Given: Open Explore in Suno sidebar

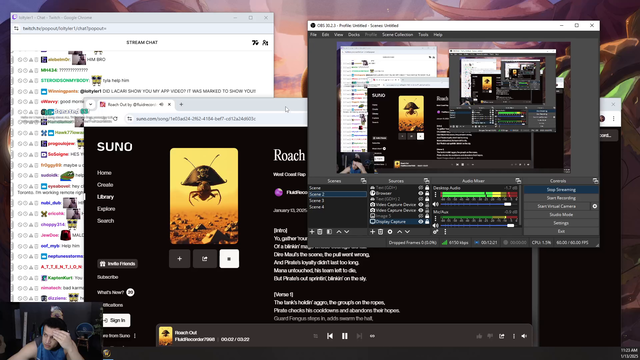Looking at the screenshot, I should coord(106,209).
